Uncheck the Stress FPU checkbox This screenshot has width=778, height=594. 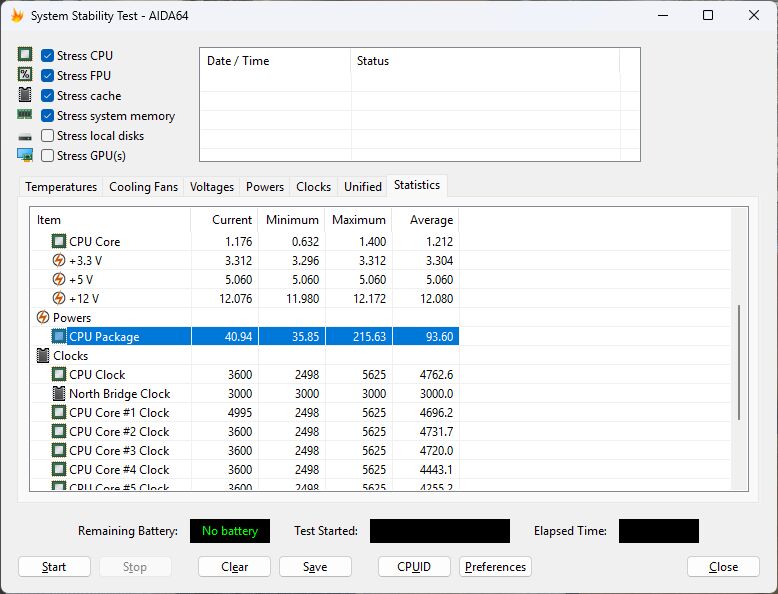point(47,75)
